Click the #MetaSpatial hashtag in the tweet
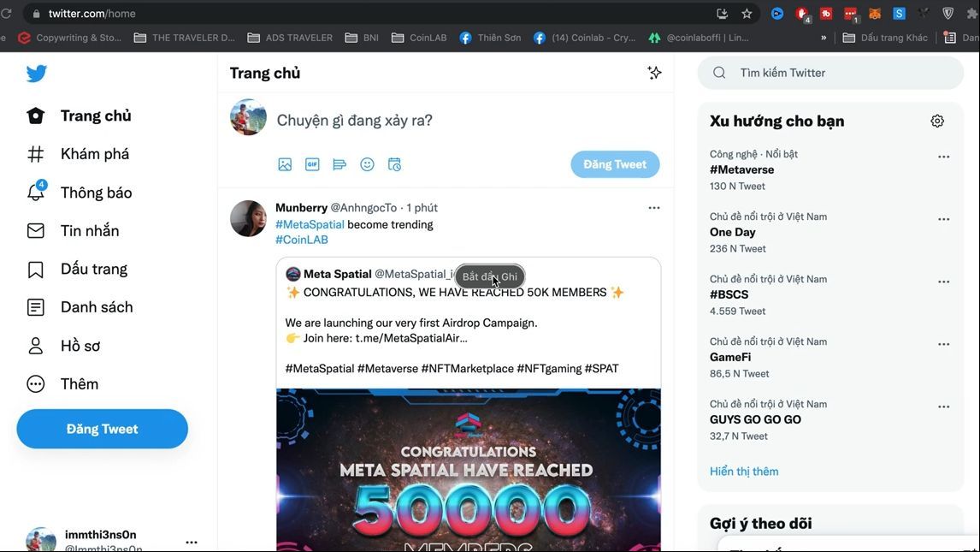This screenshot has height=552, width=980. pos(310,224)
